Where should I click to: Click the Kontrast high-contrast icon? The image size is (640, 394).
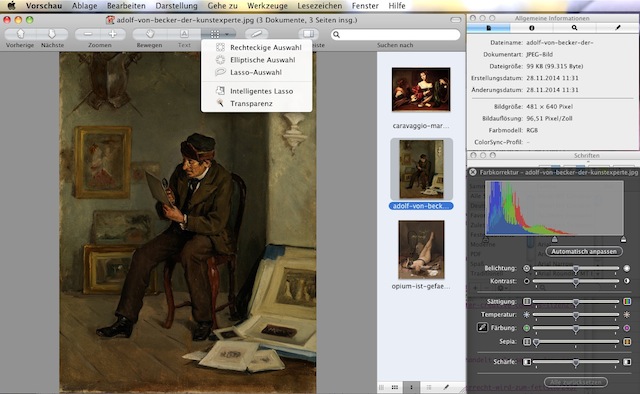click(x=627, y=281)
